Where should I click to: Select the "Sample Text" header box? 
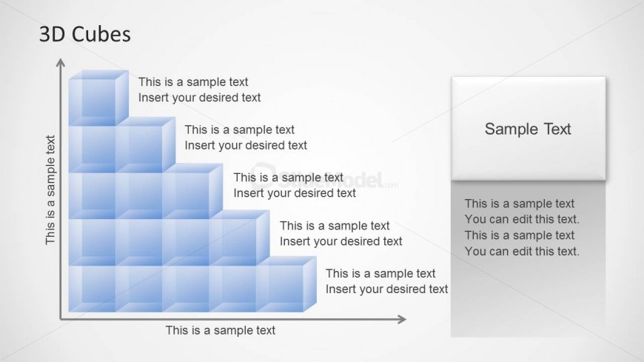pyautogui.click(x=528, y=129)
